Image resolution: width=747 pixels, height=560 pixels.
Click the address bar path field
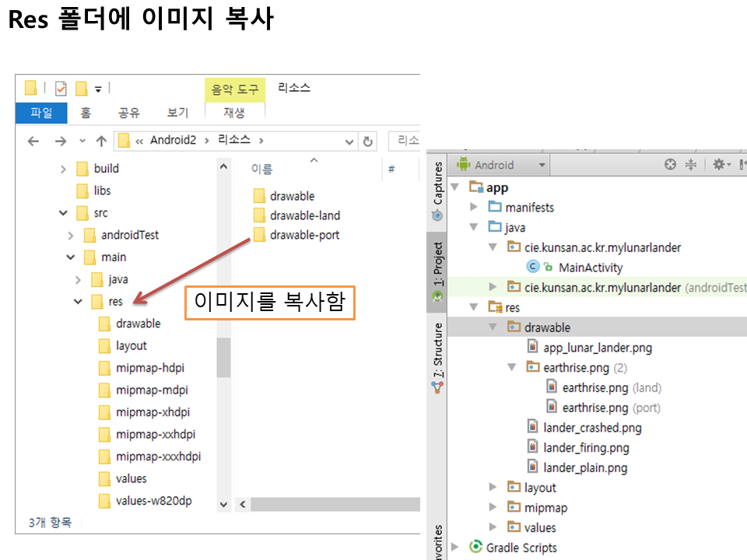point(233,141)
